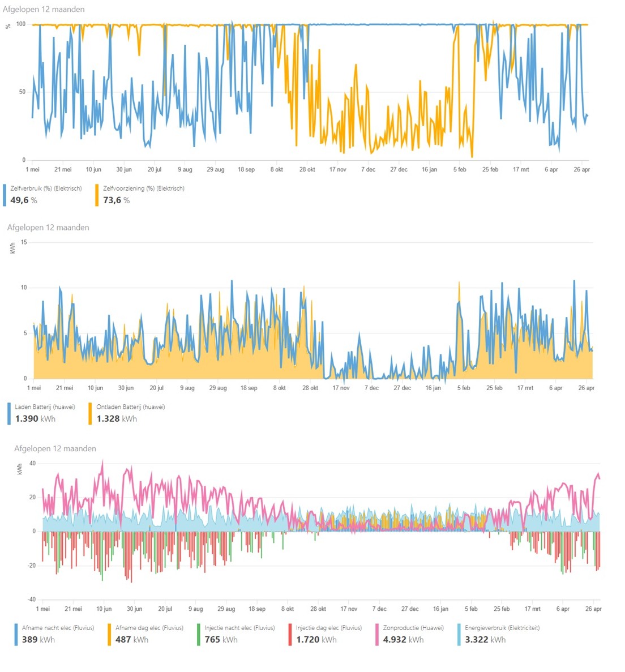
Task: Show or hide Injectie dag elec (Fluvius)
Action: pos(328,628)
